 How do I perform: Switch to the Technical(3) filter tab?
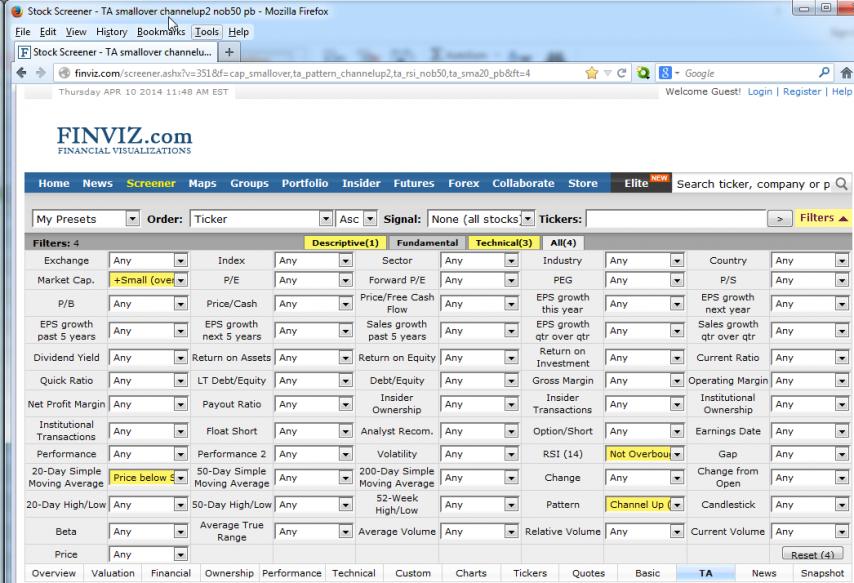pos(504,243)
